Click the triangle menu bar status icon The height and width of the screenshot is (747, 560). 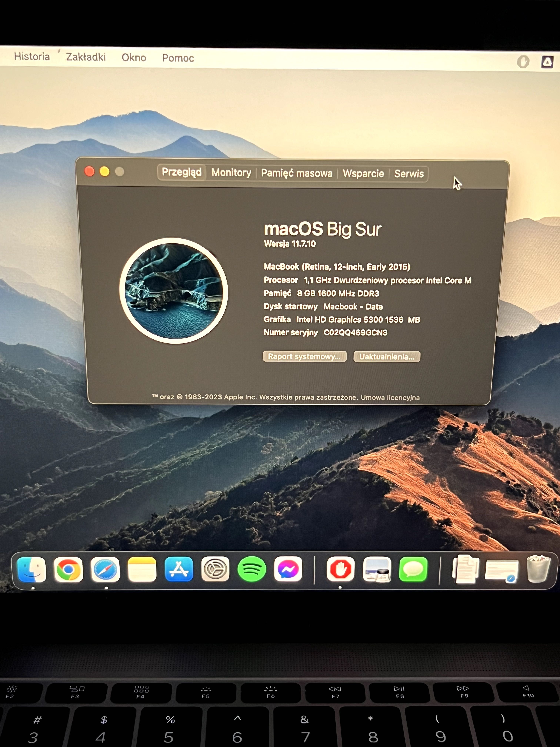point(547,62)
